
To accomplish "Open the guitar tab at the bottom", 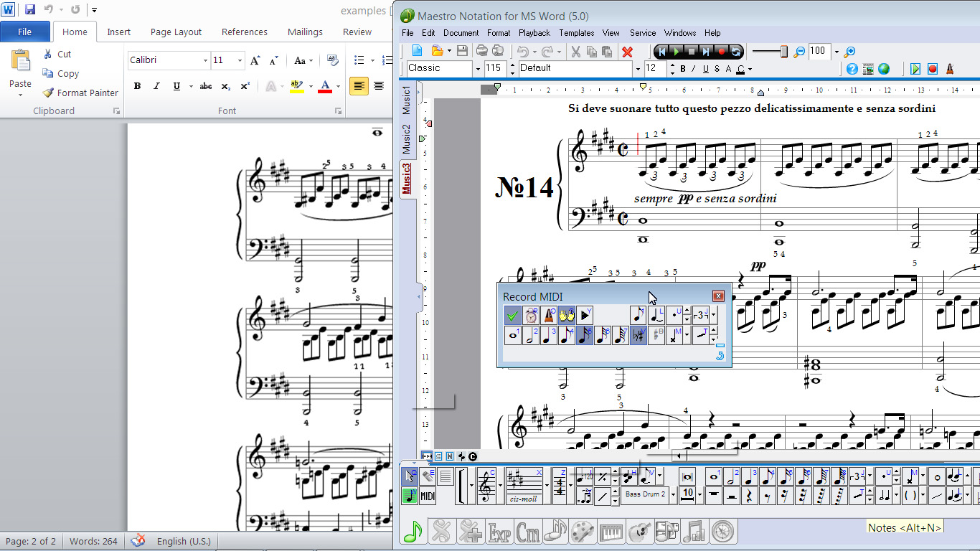I will (x=641, y=532).
